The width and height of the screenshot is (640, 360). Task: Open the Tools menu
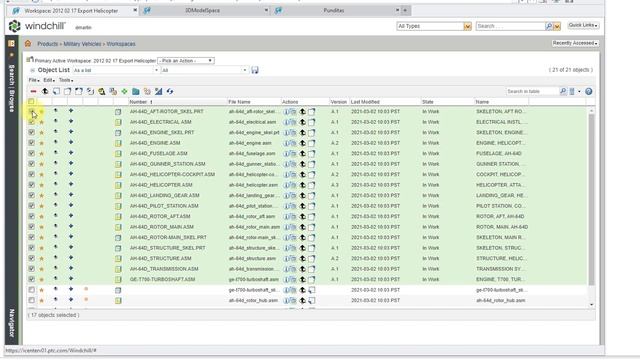tap(66, 80)
